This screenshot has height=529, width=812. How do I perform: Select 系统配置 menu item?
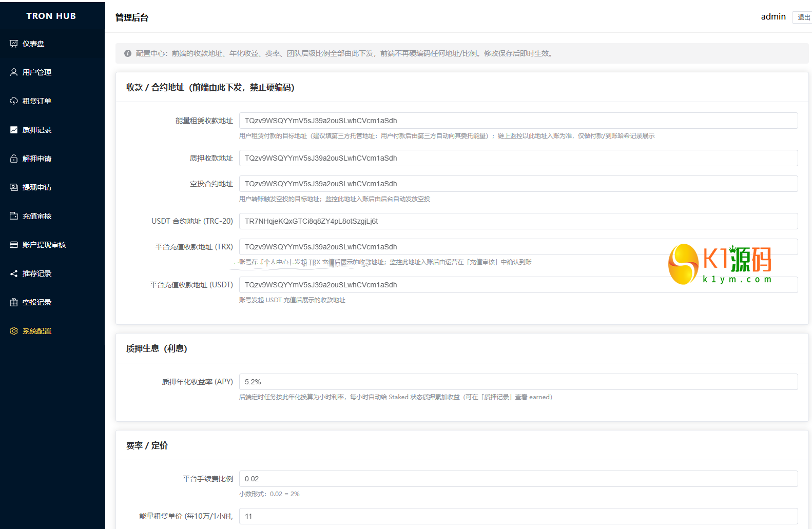click(x=52, y=331)
